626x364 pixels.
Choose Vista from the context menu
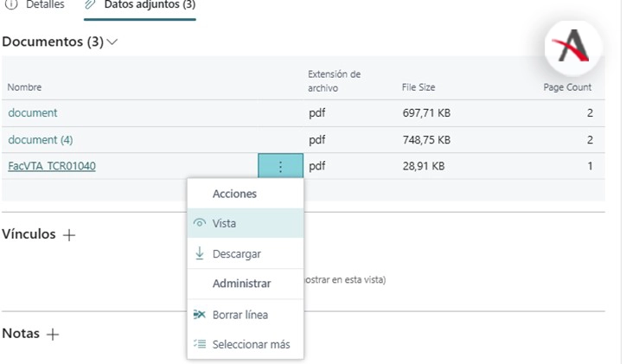(x=224, y=223)
